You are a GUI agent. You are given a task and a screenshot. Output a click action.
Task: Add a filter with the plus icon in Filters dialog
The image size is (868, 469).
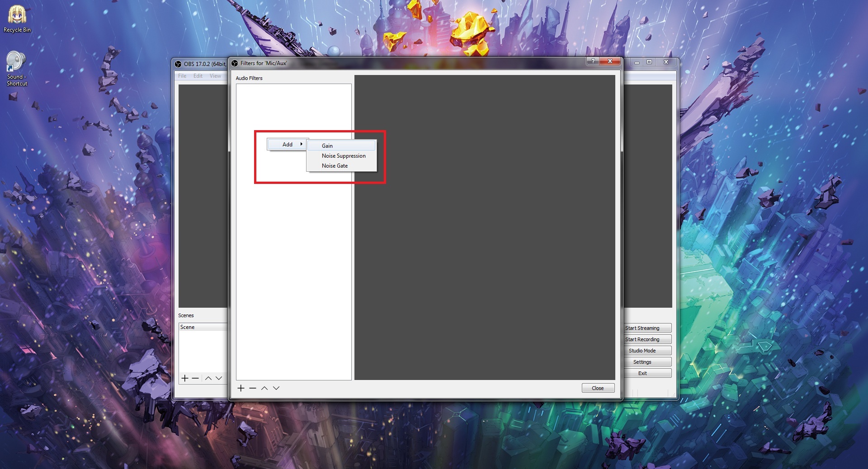[x=241, y=388]
